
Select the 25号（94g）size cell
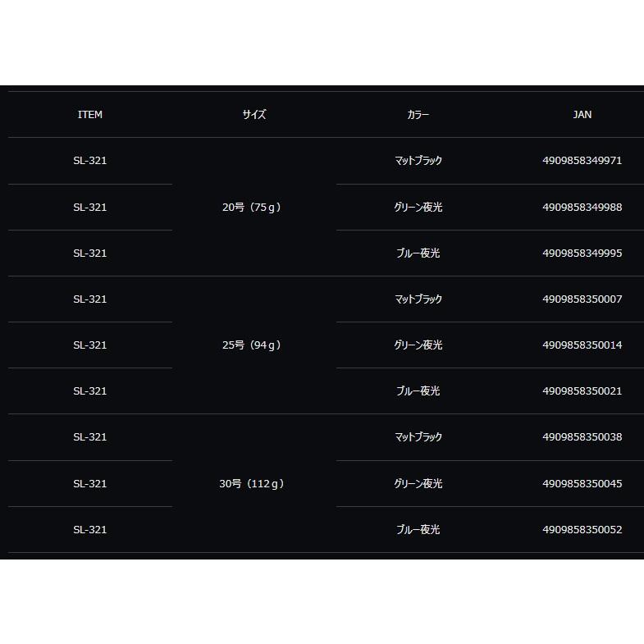[x=252, y=345]
